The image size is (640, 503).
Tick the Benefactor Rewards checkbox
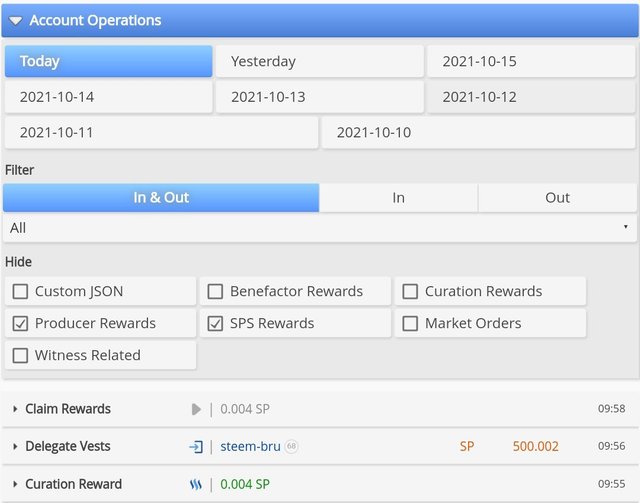[215, 292]
